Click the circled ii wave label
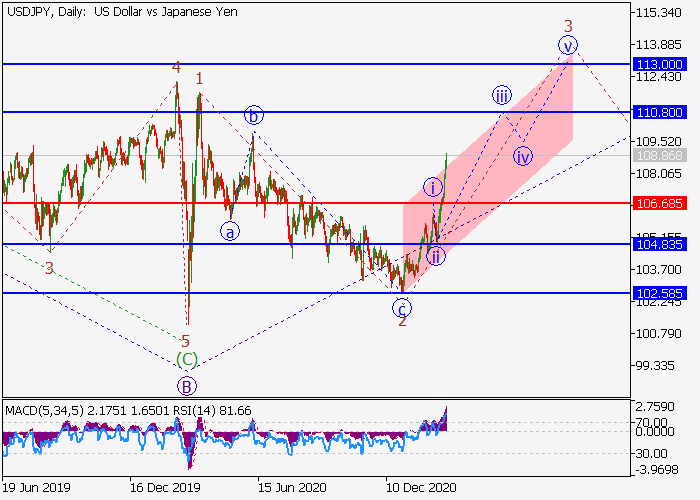 (x=436, y=256)
